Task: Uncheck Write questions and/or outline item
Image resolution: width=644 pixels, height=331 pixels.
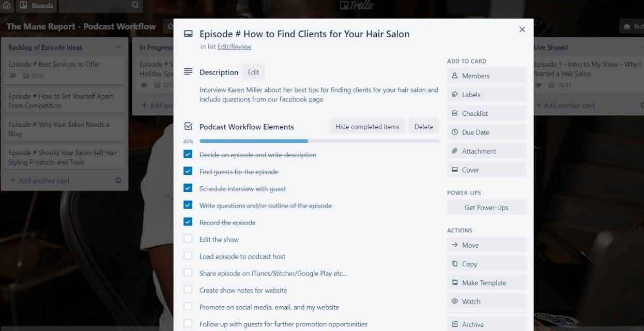Action: 188,205
